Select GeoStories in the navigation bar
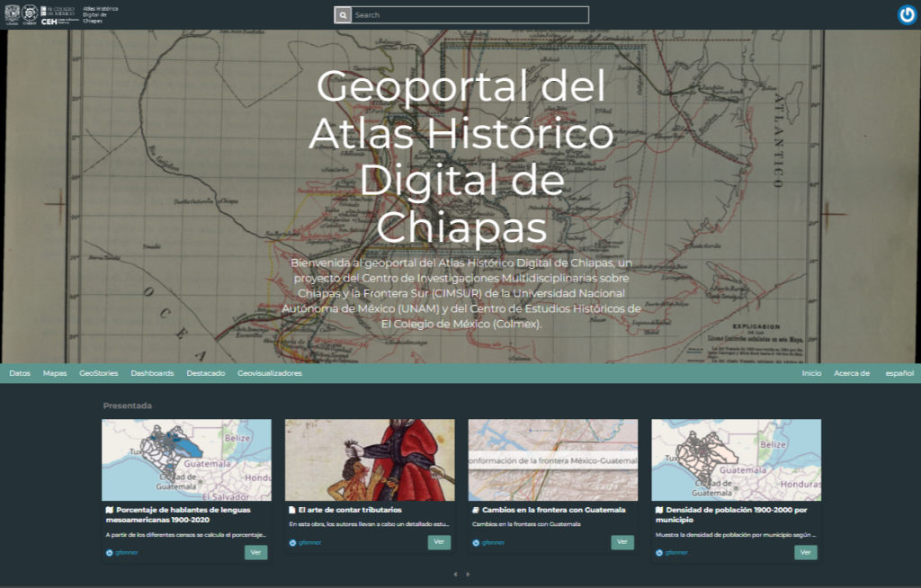 point(99,374)
